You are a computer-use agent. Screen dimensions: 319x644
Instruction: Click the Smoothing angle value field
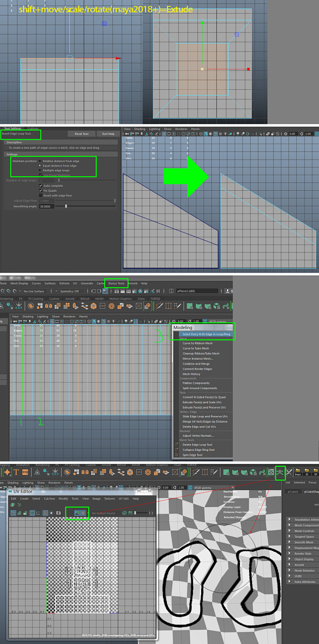pos(46,206)
